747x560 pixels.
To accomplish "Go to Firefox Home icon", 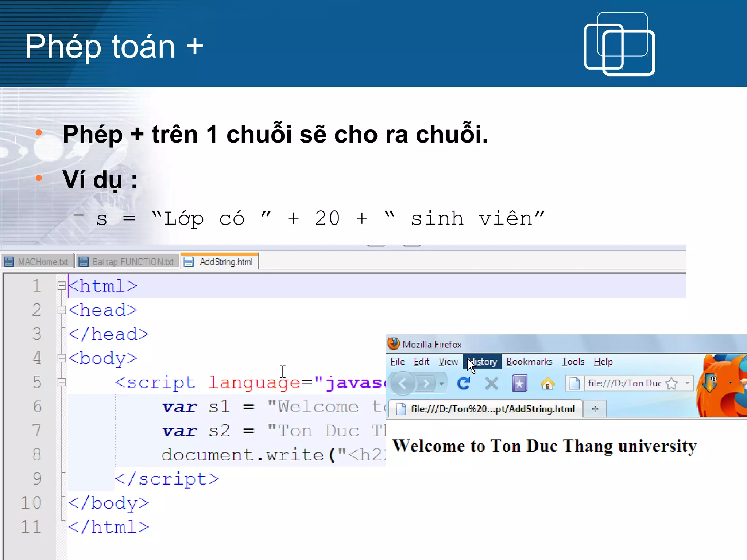I will pos(547,384).
